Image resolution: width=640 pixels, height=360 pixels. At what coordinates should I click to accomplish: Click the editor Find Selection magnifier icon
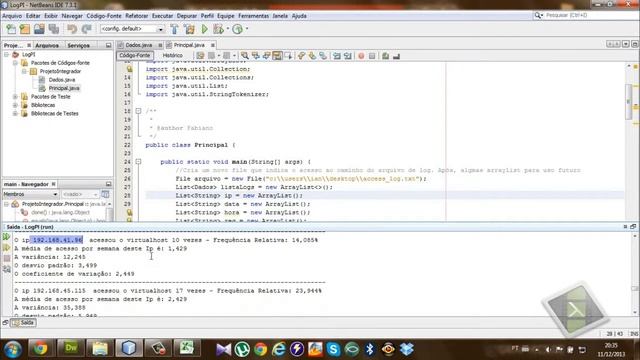[x=244, y=56]
